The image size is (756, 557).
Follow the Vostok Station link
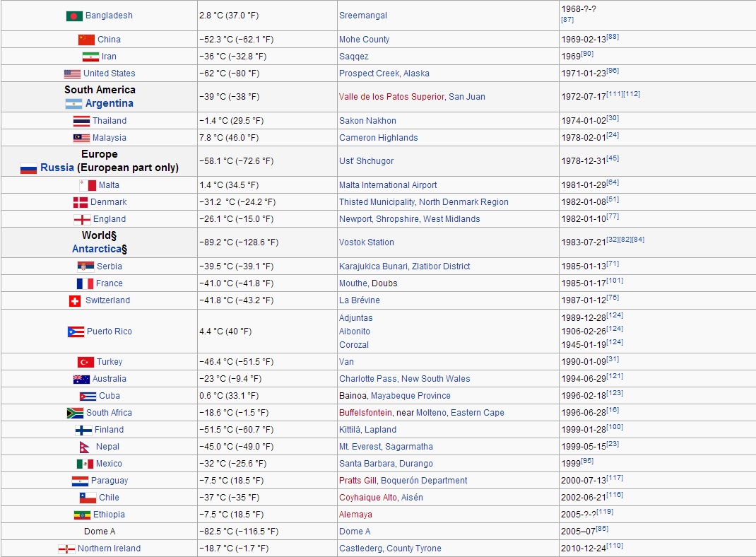click(367, 242)
